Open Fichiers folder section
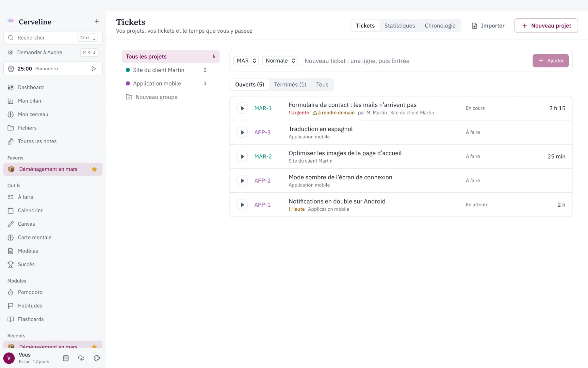 [53, 128]
